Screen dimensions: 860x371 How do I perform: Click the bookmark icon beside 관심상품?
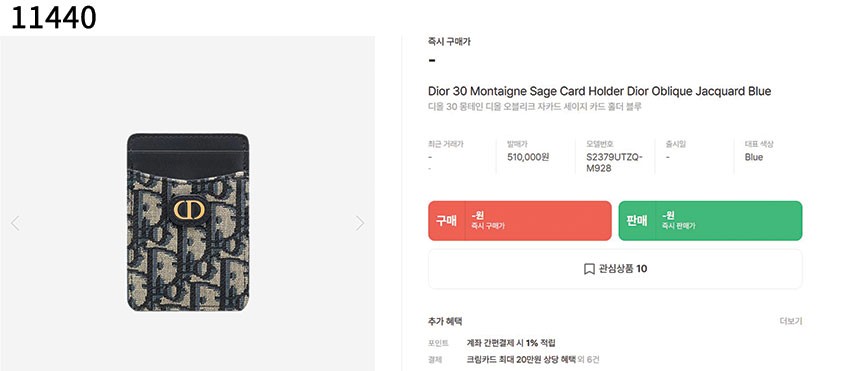589,269
